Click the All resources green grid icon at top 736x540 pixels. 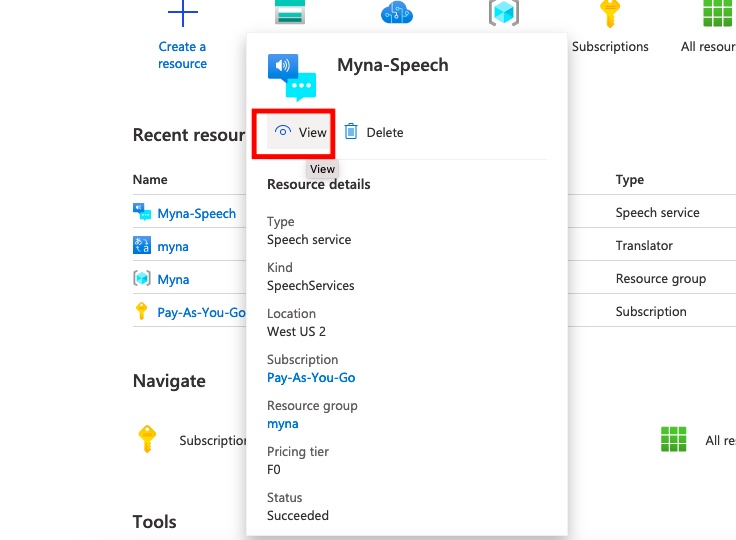(718, 13)
